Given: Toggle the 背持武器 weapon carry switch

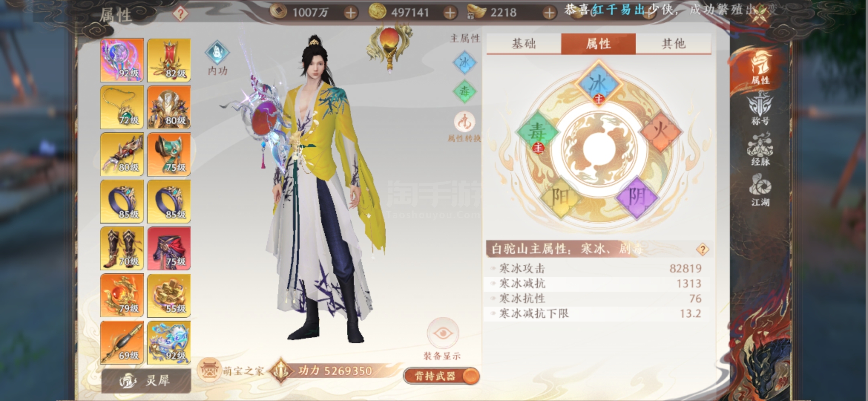Looking at the screenshot, I should 441,376.
